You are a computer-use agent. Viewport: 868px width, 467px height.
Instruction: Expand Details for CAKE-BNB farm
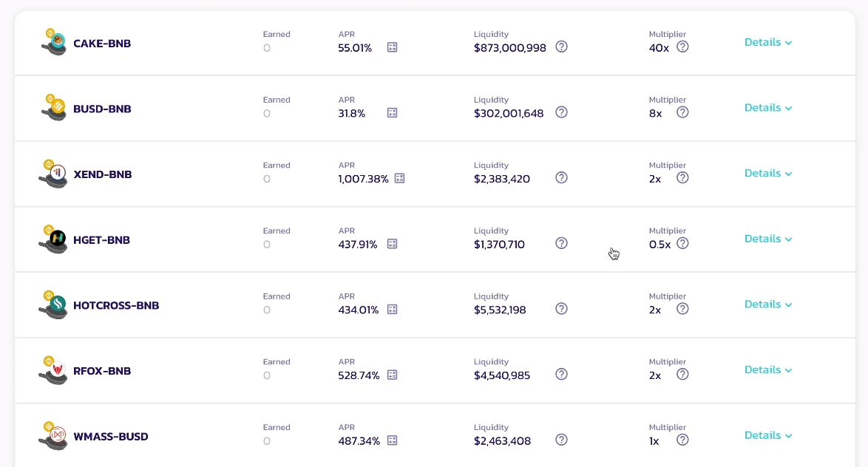coord(767,43)
